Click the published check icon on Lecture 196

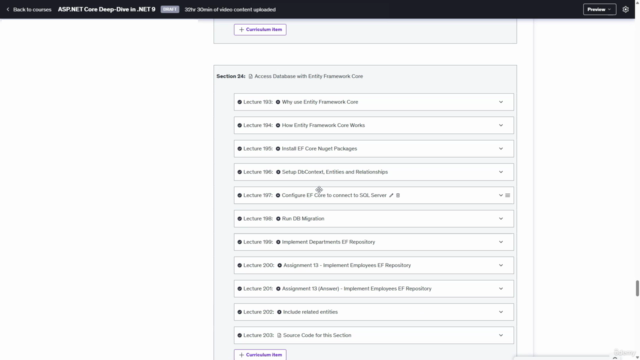point(240,172)
